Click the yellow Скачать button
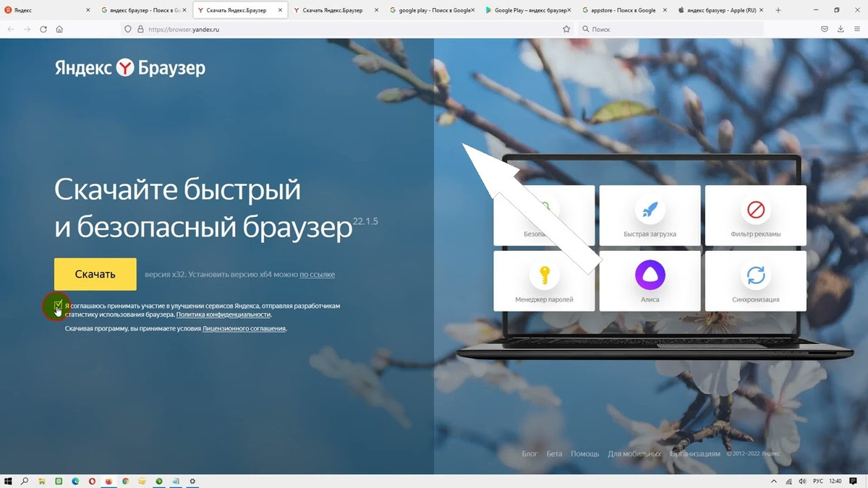 pos(95,274)
